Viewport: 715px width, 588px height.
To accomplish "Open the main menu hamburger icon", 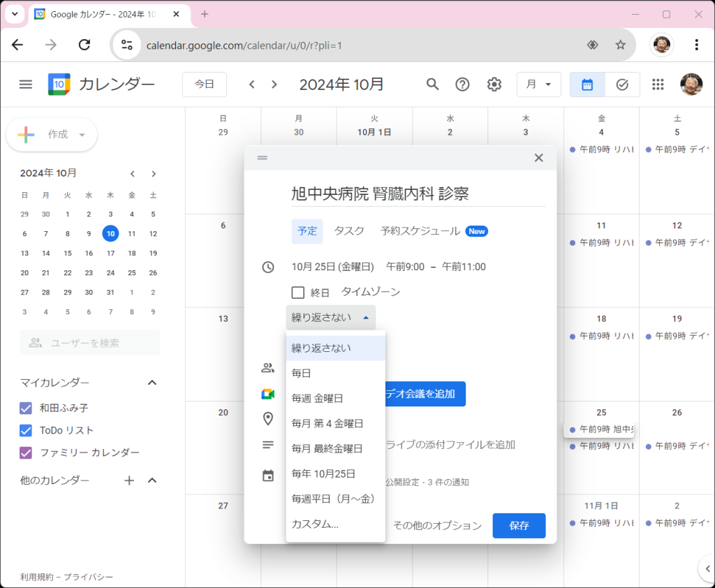I will [x=26, y=84].
